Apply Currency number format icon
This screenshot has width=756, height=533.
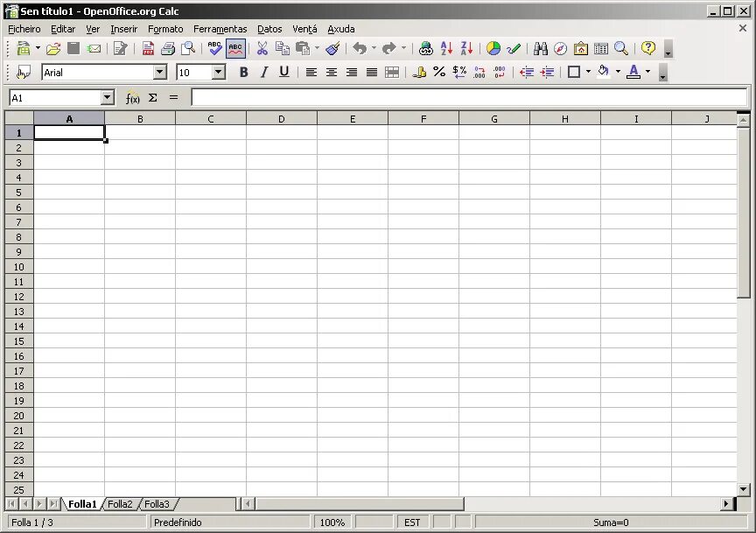[x=419, y=73]
